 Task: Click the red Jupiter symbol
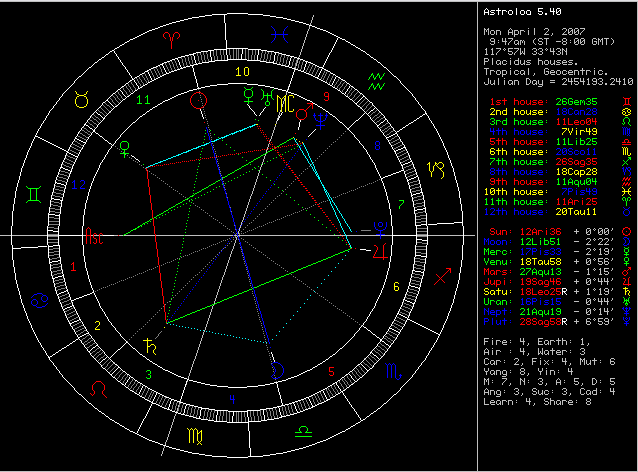click(382, 249)
